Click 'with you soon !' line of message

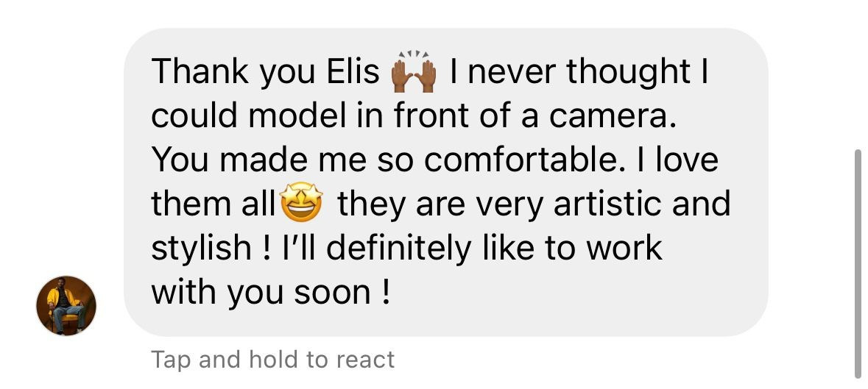tap(271, 293)
